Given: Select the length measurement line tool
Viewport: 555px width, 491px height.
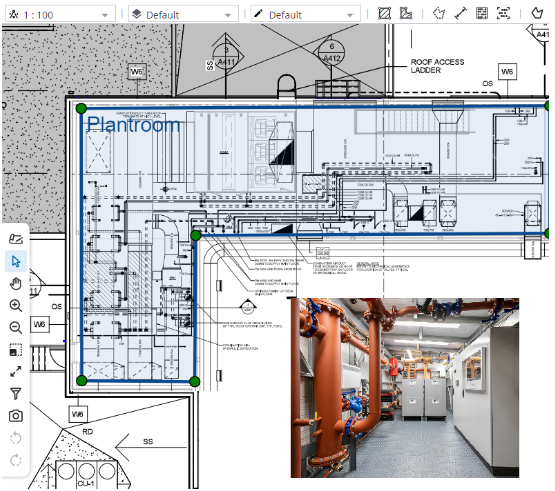Looking at the screenshot, I should 460,14.
